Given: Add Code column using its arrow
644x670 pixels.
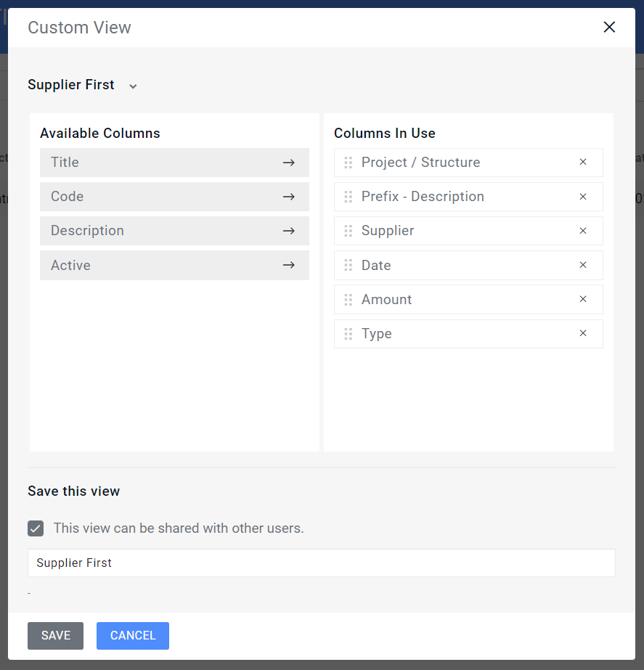Looking at the screenshot, I should [289, 197].
